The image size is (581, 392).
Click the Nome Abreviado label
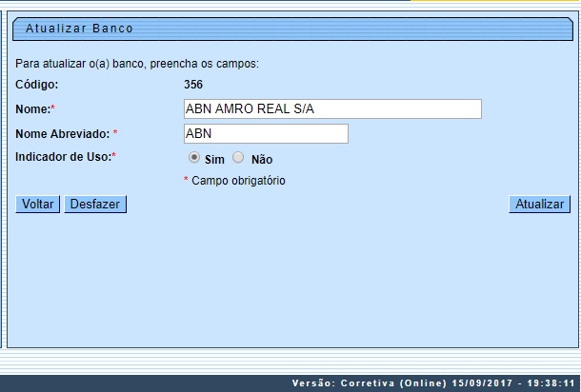(63, 133)
